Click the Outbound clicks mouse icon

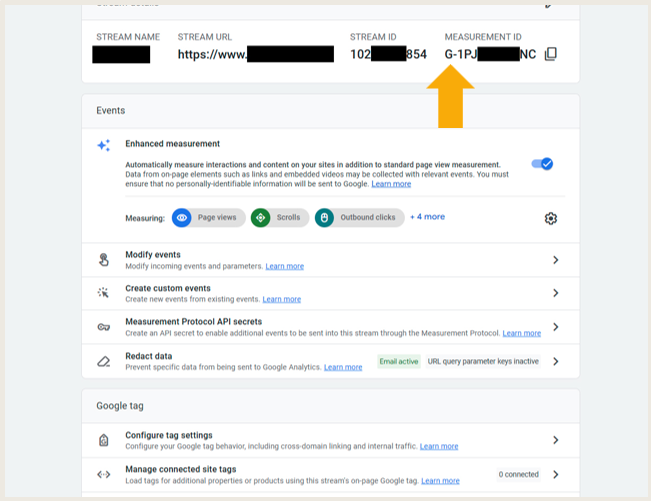point(324,218)
